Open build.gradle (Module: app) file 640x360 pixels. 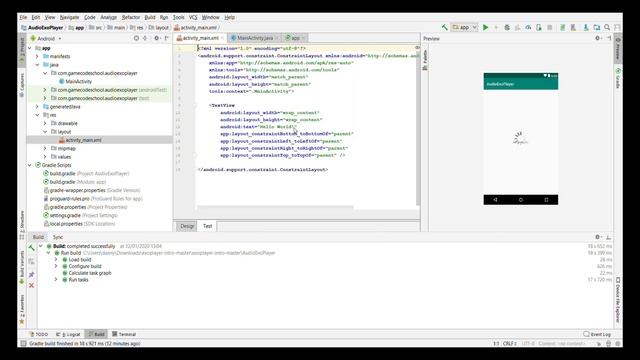[x=75, y=182]
